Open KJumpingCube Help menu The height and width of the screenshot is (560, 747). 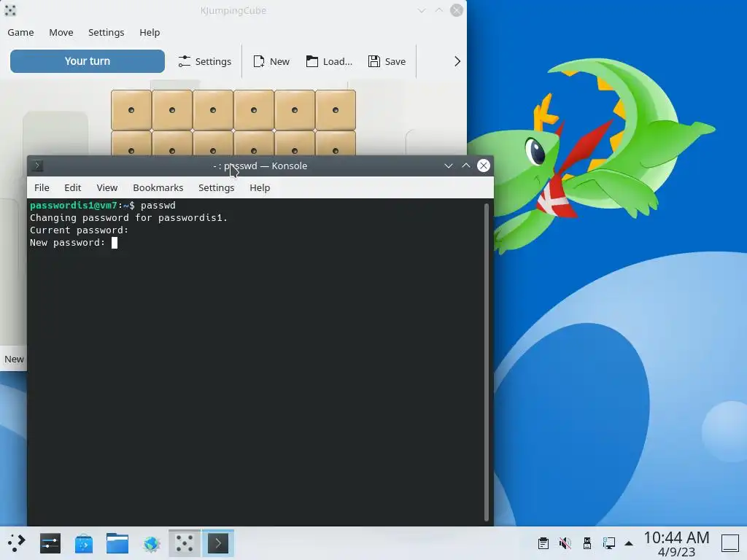coord(150,32)
